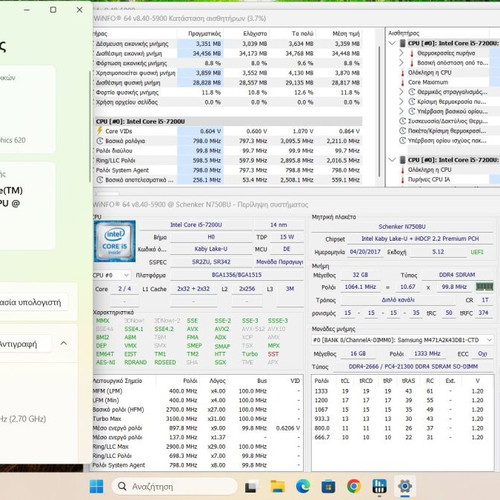Select the Ρολόι System Agent sensor row
Viewport: 500px width, 500px height.
(x=228, y=170)
